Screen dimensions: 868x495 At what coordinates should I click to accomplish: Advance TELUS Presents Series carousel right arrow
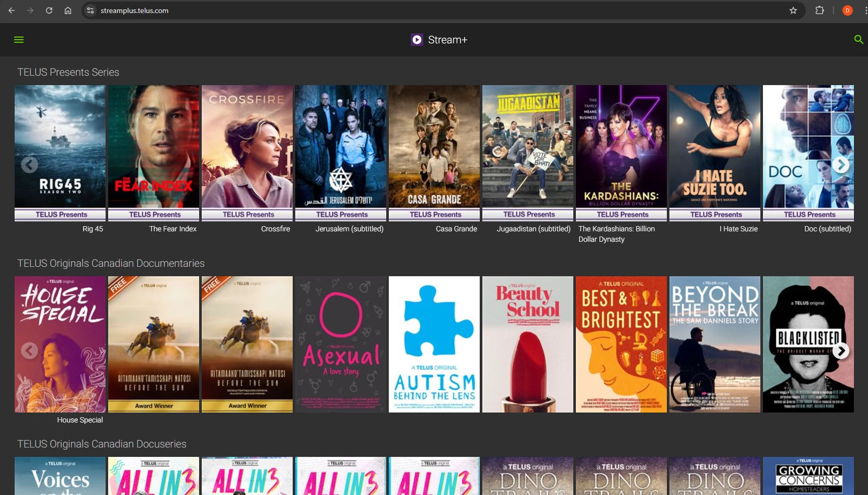tap(841, 165)
